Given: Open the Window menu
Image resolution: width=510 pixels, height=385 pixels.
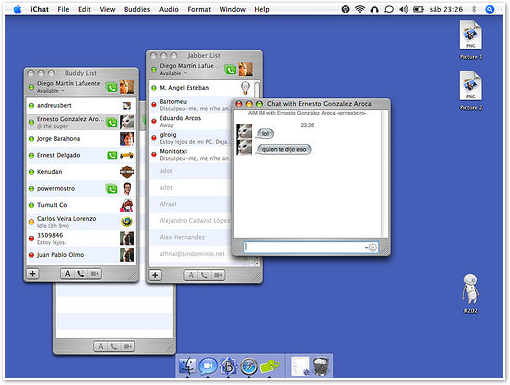Looking at the screenshot, I should point(233,9).
